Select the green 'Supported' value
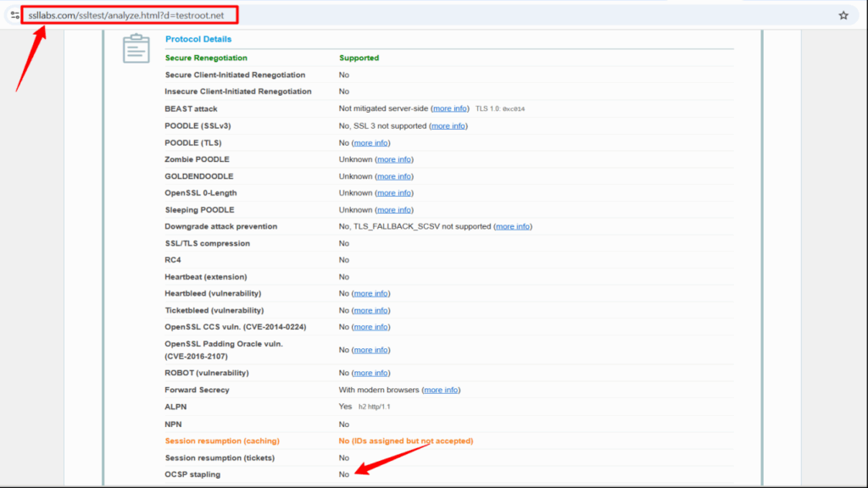 click(359, 58)
